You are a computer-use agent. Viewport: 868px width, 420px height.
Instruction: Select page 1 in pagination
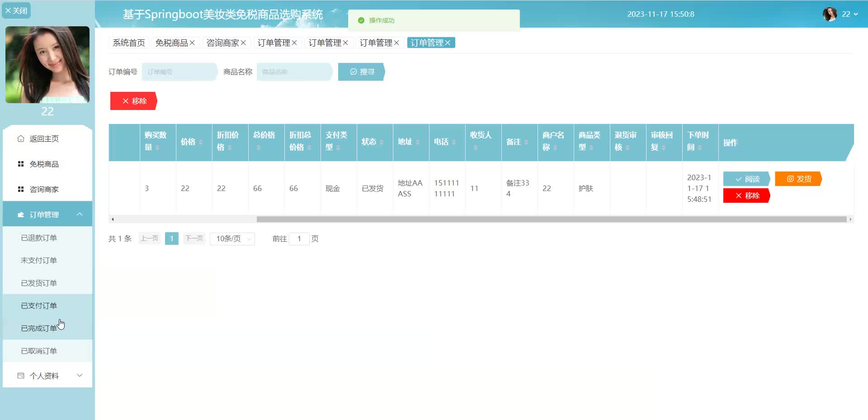pyautogui.click(x=172, y=239)
